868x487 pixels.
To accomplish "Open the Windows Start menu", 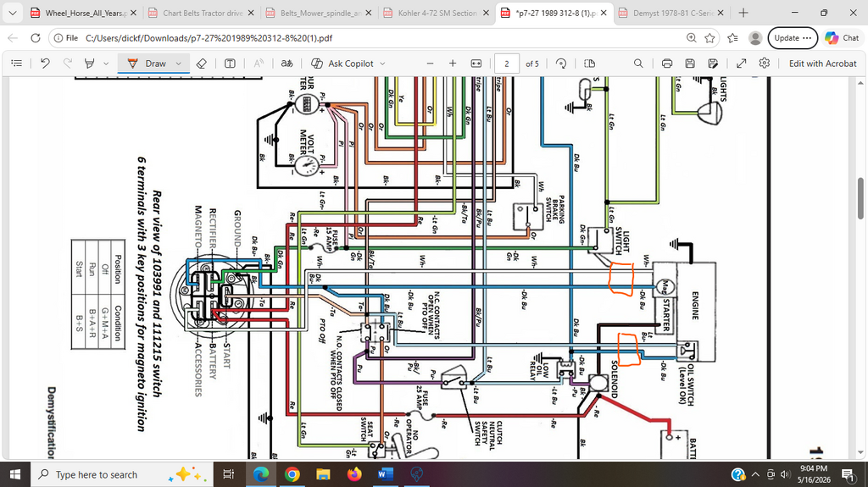I will point(15,474).
